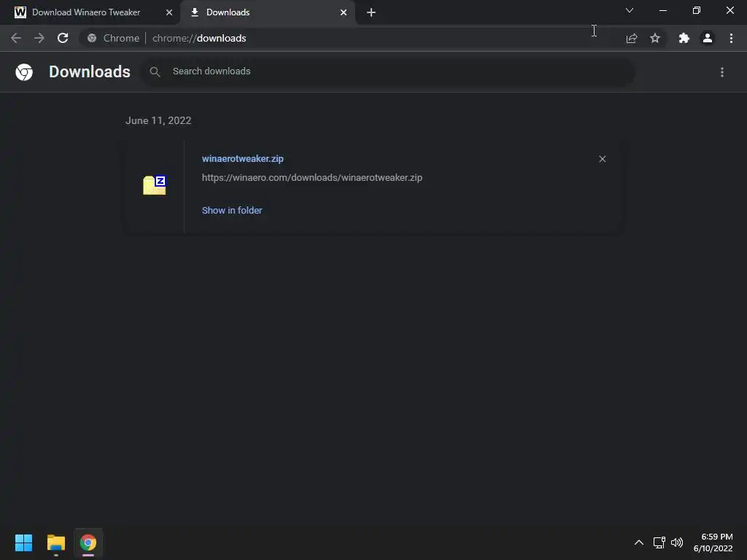Screen dimensions: 747x560
Task: Restore down the Chrome window
Action: [x=697, y=10]
